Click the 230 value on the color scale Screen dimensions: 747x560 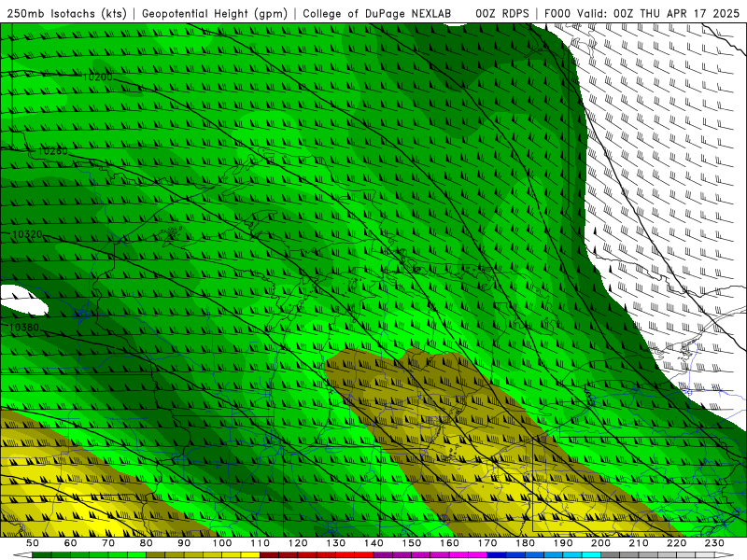tap(714, 543)
